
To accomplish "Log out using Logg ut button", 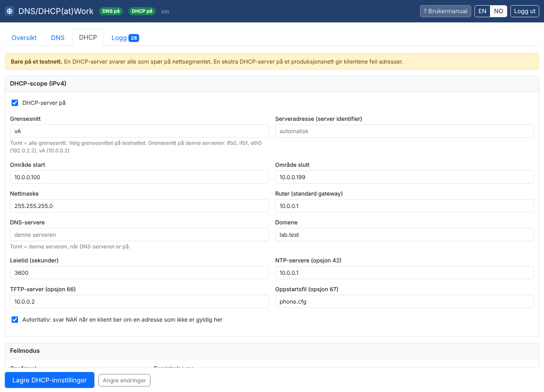I will click(x=525, y=11).
